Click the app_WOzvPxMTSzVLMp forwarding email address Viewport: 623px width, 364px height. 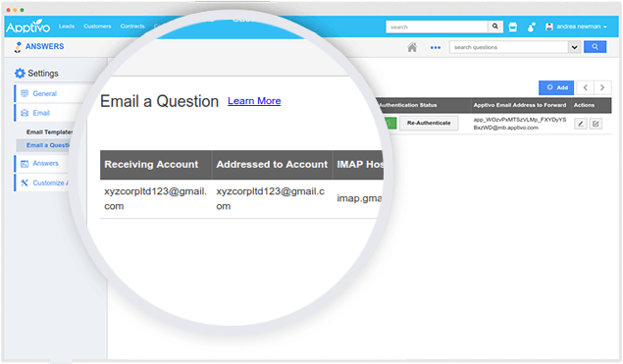pos(520,124)
